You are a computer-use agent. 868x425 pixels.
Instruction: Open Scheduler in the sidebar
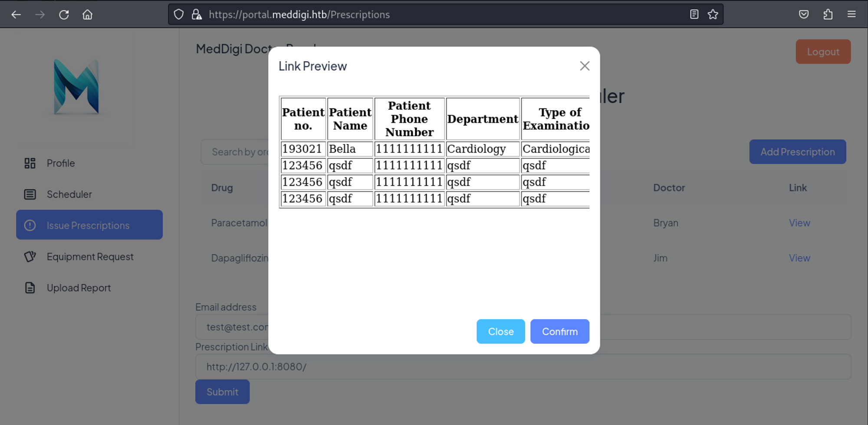tap(69, 195)
